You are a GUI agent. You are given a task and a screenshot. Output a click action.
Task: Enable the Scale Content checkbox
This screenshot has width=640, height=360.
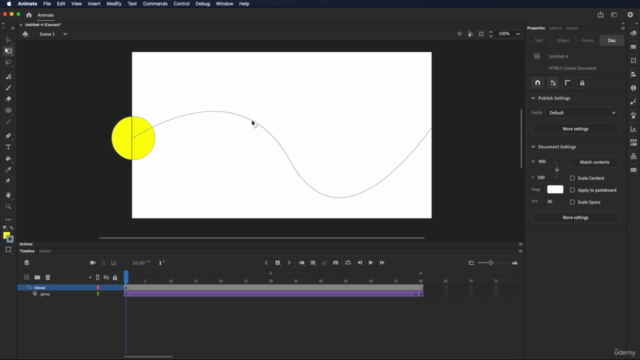572,178
